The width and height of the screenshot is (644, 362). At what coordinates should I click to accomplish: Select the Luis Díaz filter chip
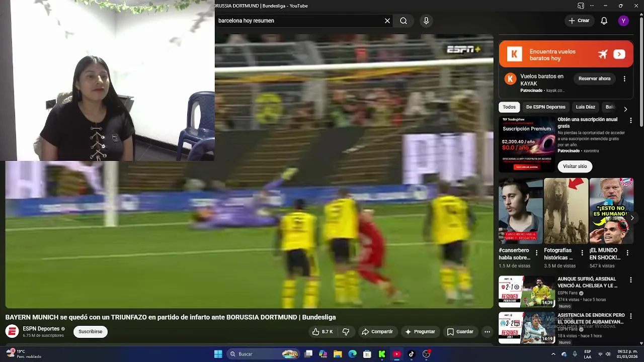point(585,107)
